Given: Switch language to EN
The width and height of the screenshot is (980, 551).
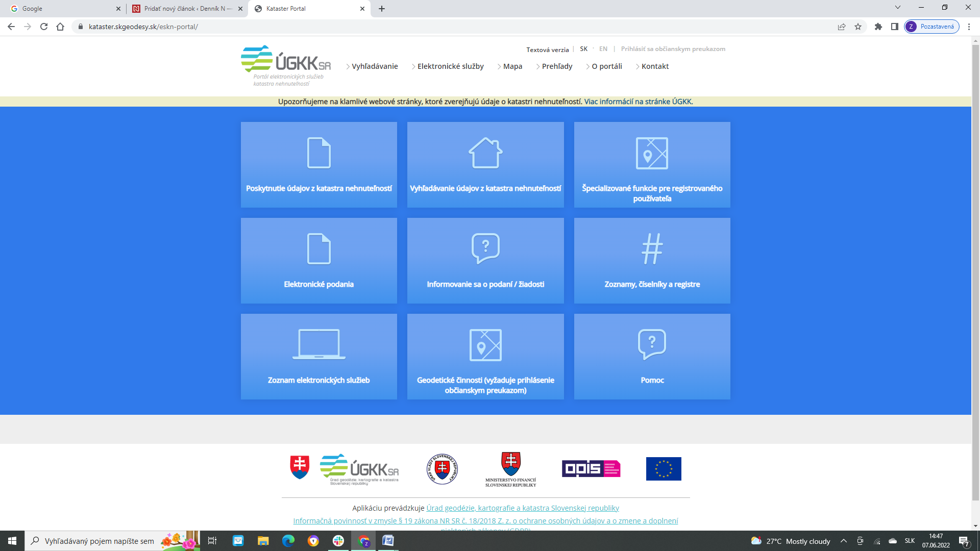Looking at the screenshot, I should [x=603, y=49].
